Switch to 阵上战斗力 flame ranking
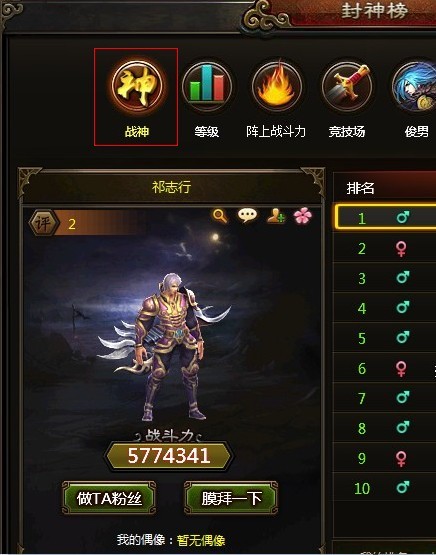 point(276,86)
